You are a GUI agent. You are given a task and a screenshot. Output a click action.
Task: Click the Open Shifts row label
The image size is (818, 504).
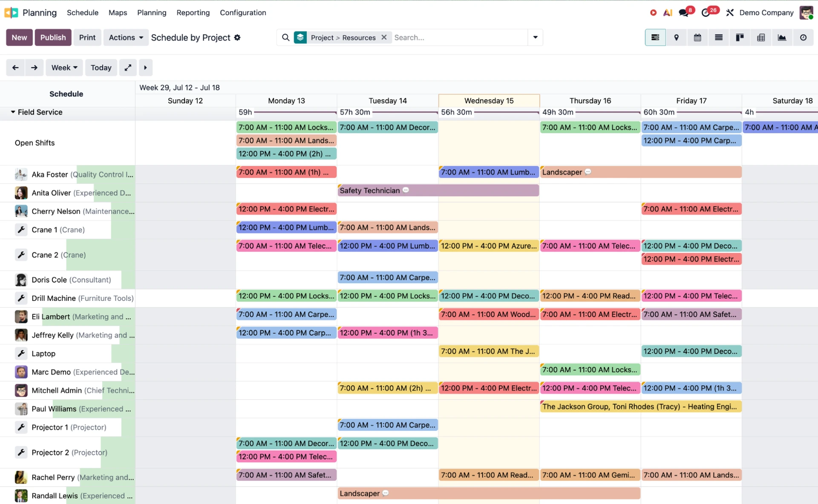[35, 143]
